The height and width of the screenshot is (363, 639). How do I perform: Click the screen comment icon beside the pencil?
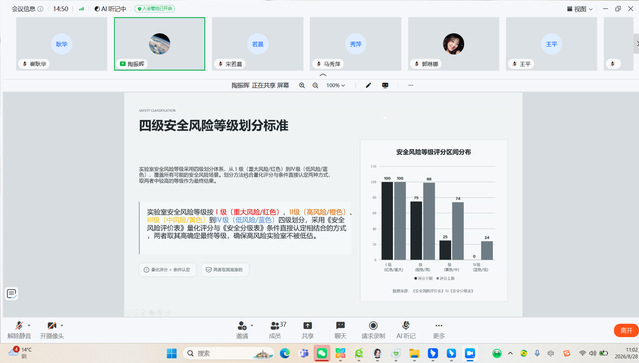click(385, 86)
